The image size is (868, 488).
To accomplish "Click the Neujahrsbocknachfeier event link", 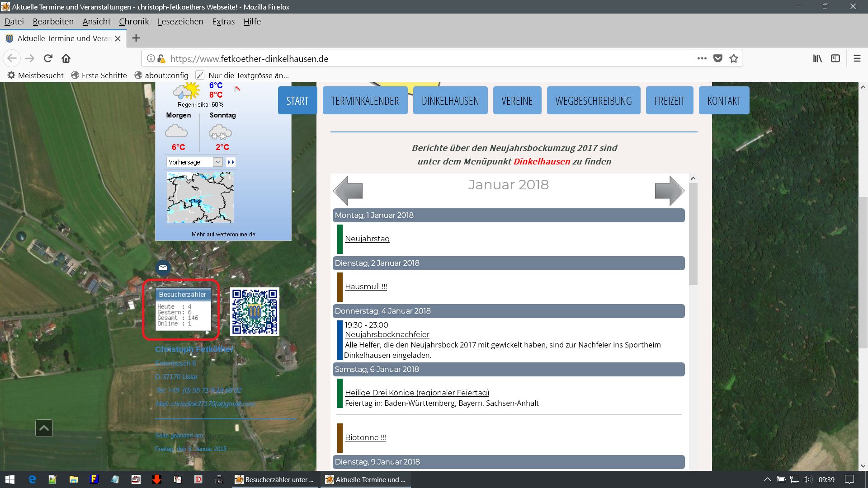I will coord(387,334).
